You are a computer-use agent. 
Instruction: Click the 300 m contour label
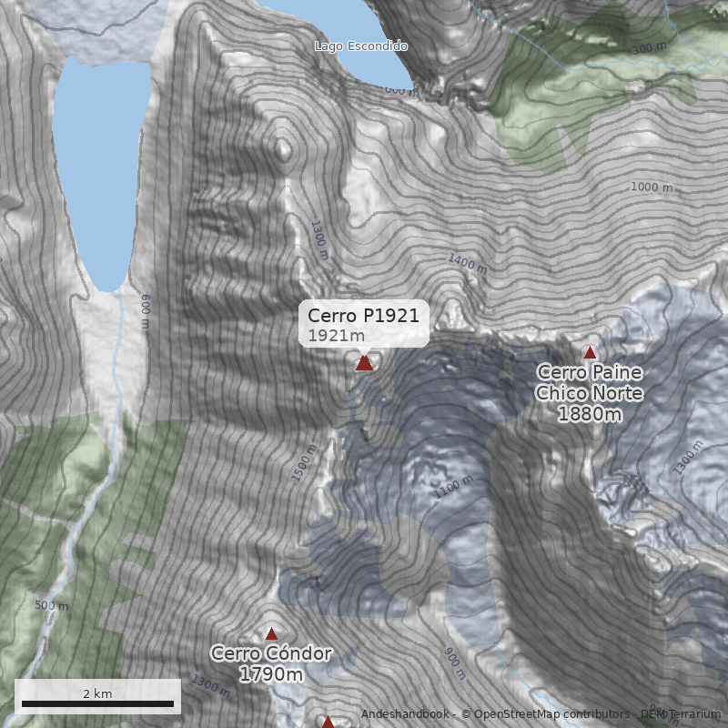[649, 48]
